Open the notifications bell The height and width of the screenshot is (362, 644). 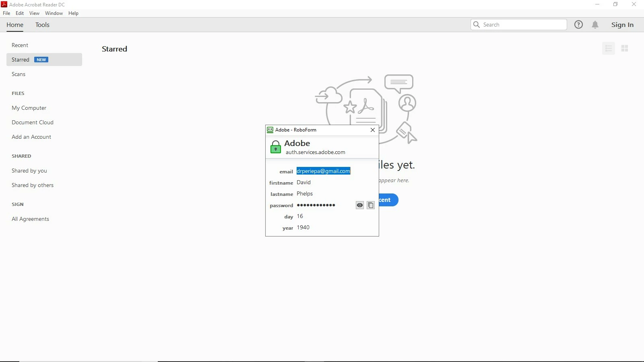coord(595,25)
